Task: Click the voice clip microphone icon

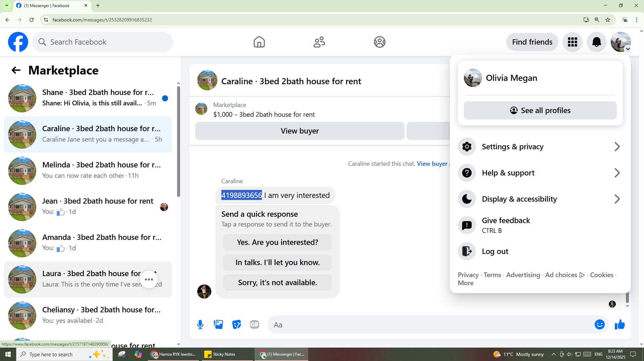Action: [200, 324]
